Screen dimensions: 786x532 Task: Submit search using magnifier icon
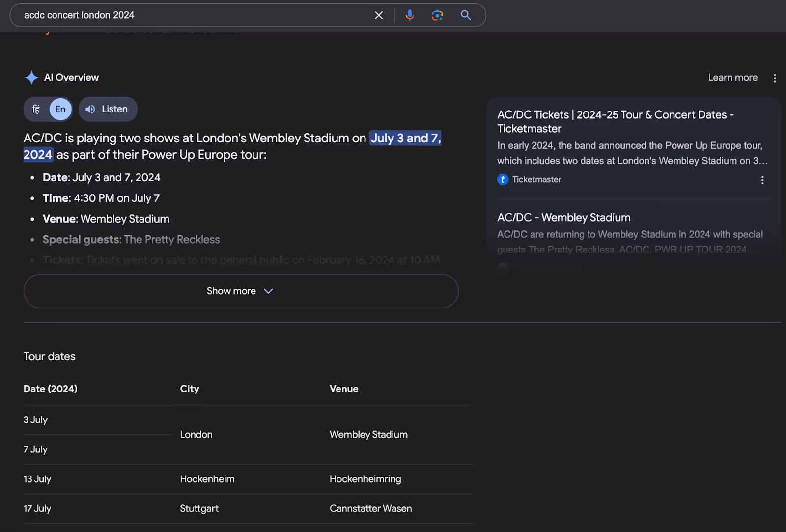coord(466,15)
